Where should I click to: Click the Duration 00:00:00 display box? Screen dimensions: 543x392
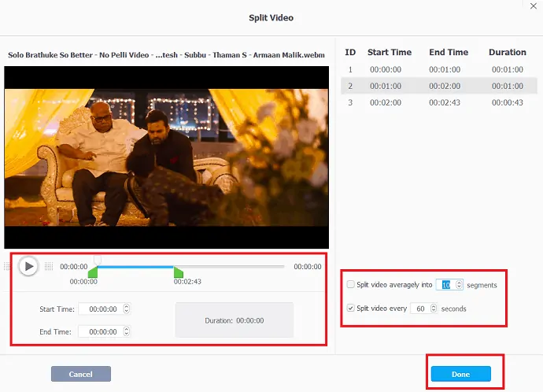(235, 320)
